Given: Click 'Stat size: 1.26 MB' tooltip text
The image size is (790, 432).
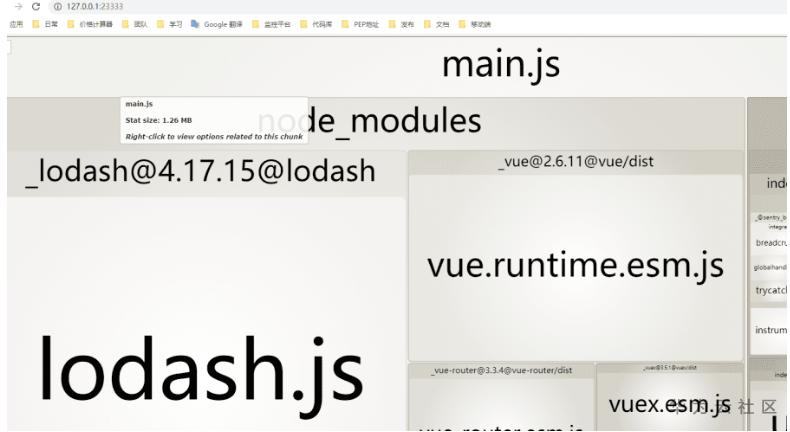Looking at the screenshot, I should point(158,120).
